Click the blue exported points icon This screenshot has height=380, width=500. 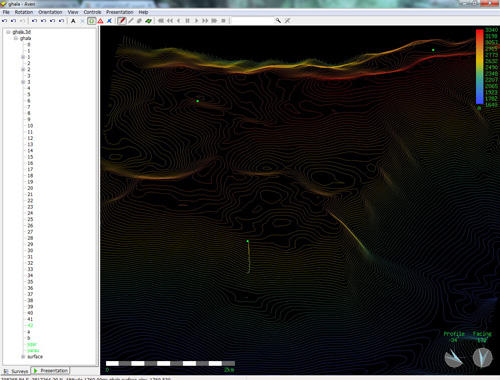pos(109,21)
